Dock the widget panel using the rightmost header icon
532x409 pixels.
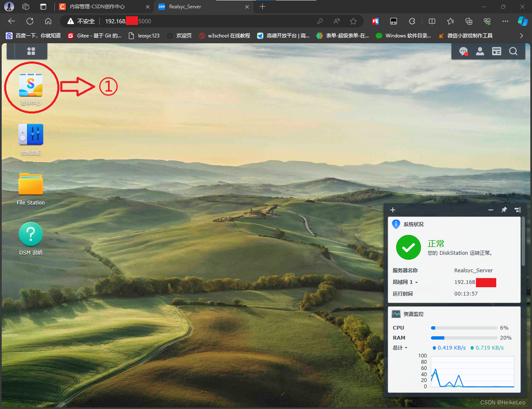[x=517, y=210]
